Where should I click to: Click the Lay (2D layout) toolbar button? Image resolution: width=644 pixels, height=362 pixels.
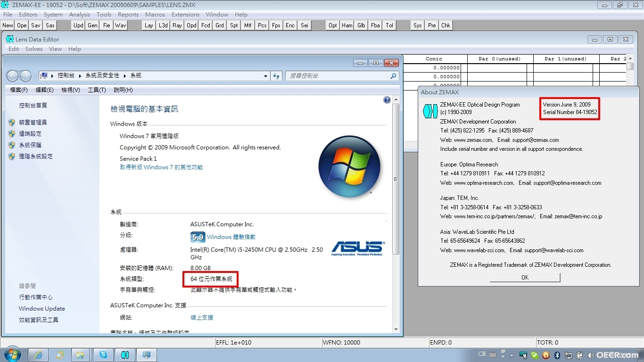149,25
